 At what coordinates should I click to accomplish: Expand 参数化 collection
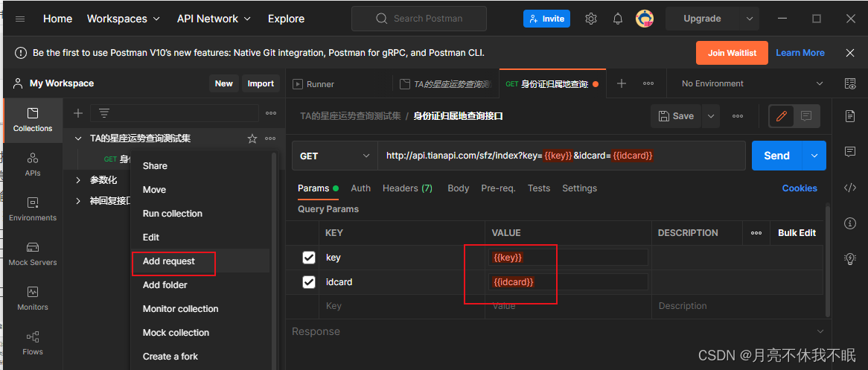[78, 180]
